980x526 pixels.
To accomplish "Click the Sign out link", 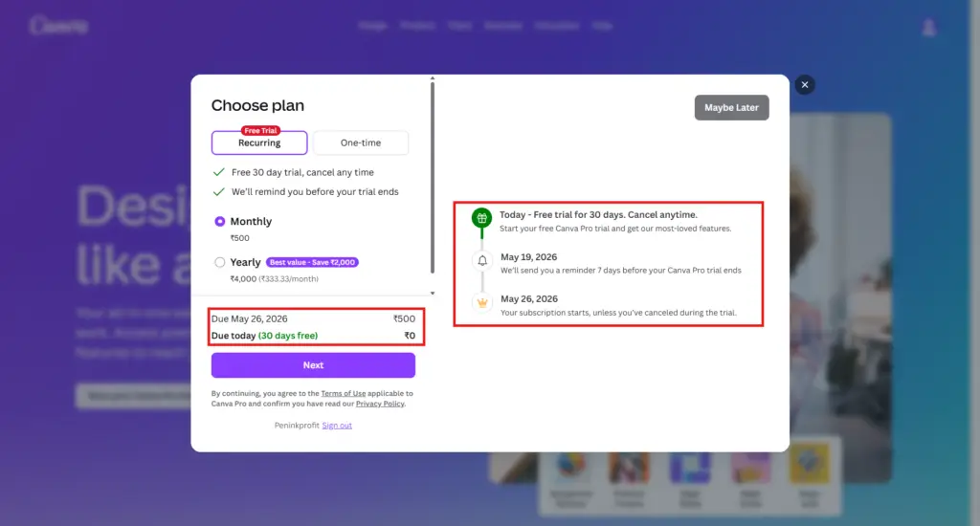I will tap(337, 426).
